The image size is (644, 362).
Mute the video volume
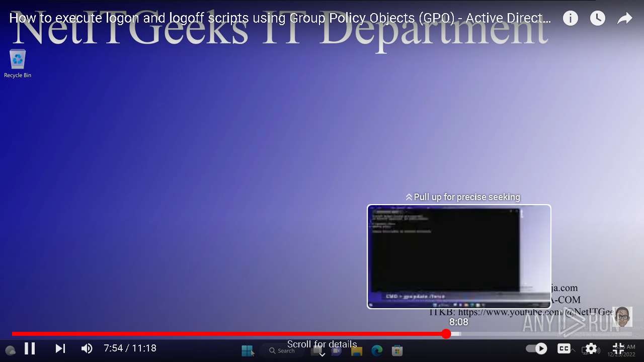point(87,348)
